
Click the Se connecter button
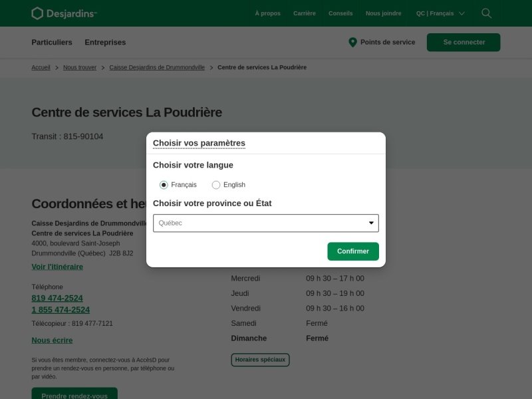(x=464, y=43)
